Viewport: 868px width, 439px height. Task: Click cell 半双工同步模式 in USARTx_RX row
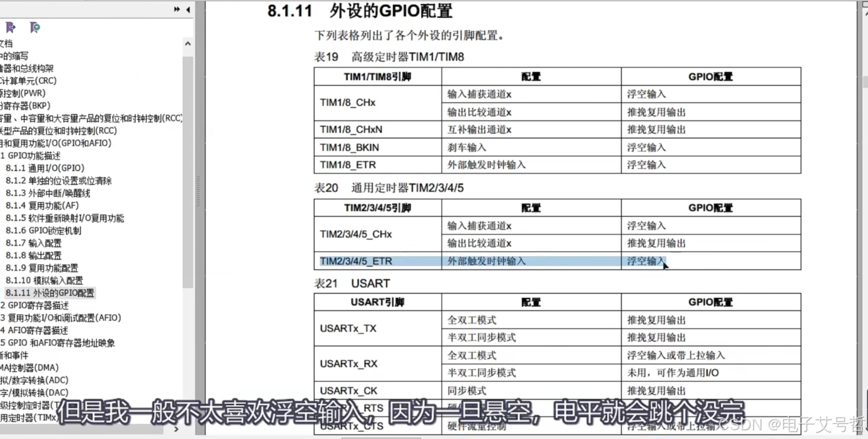point(531,373)
